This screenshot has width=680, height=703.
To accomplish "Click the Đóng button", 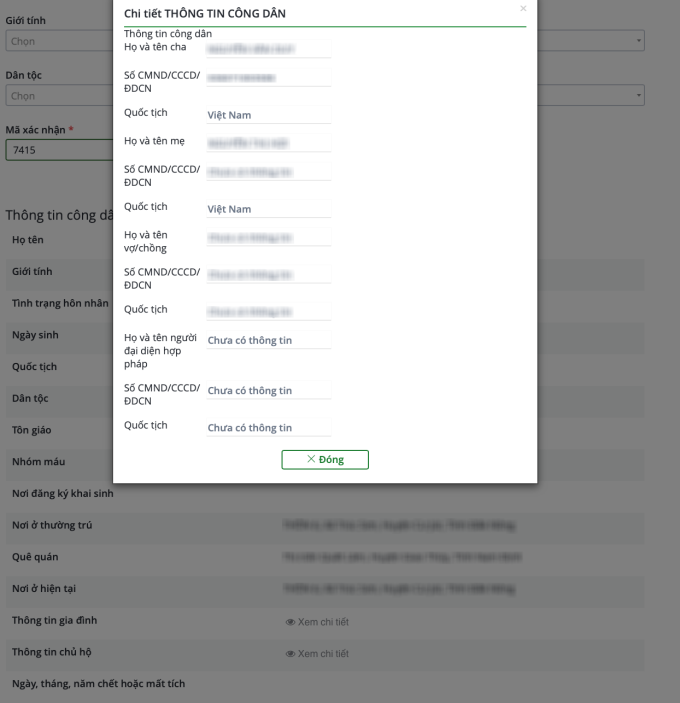I will (325, 460).
